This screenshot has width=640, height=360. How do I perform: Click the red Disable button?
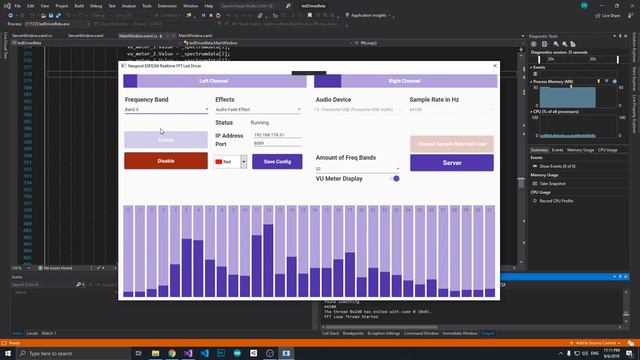(166, 161)
